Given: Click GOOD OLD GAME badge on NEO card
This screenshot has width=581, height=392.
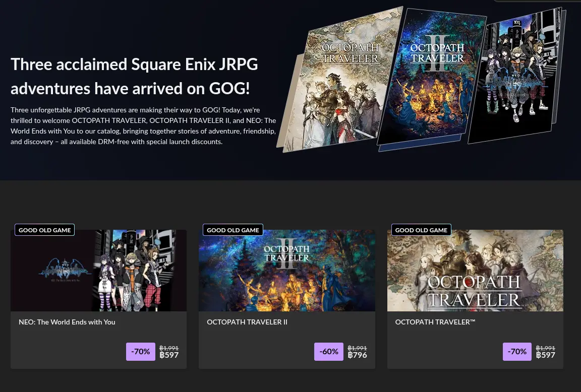Looking at the screenshot, I should coord(44,230).
